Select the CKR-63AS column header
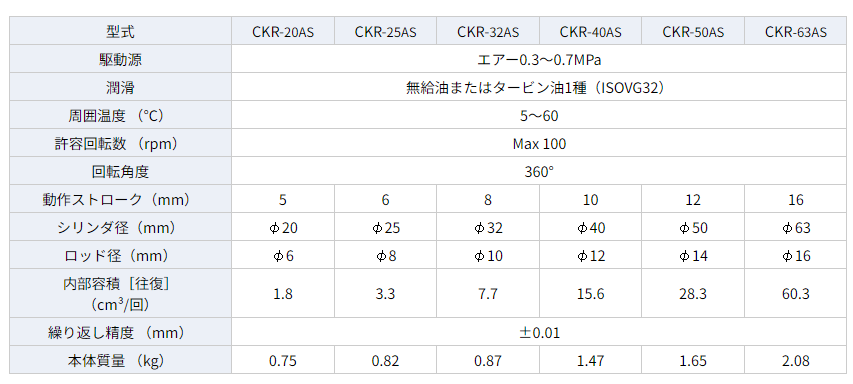Screen dimensions: 853x384 click(795, 32)
